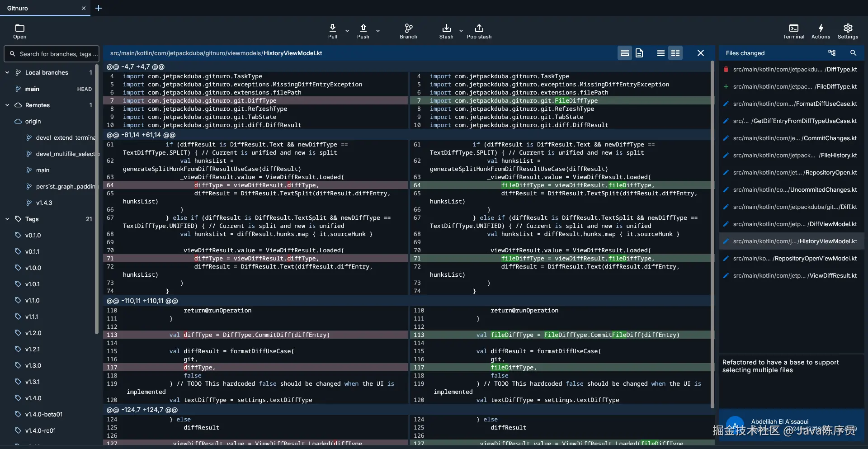The image size is (868, 449).
Task: Switch diff to full file view
Action: [639, 53]
